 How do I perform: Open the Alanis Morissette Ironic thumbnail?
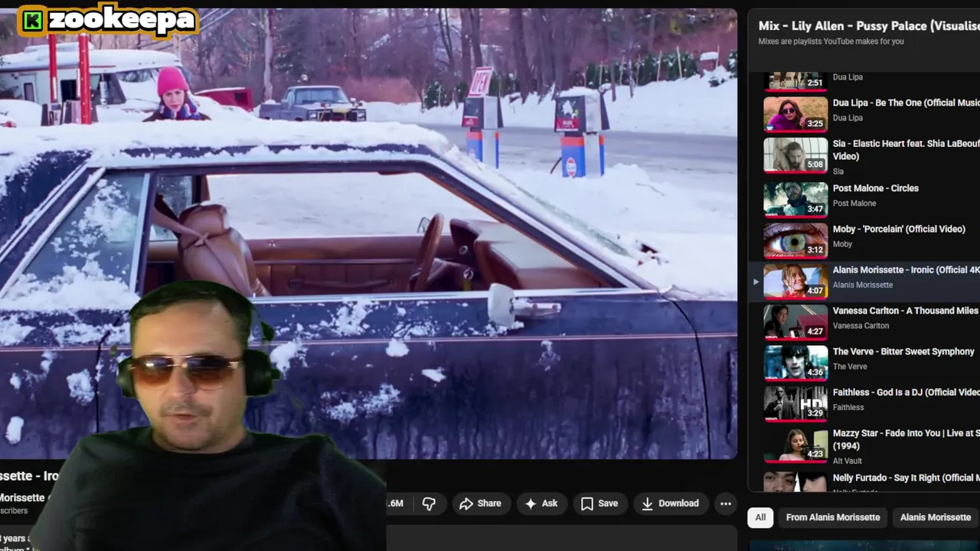[x=795, y=281]
